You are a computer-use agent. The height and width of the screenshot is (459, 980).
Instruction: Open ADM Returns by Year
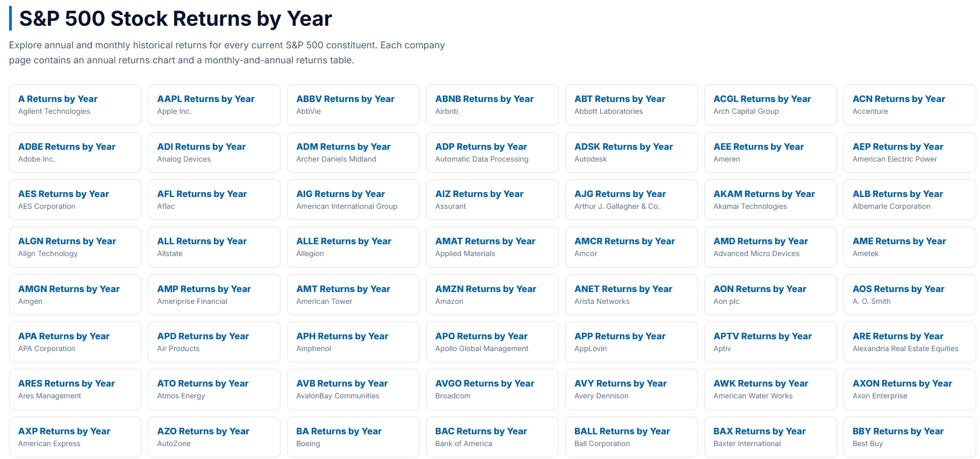(353, 152)
